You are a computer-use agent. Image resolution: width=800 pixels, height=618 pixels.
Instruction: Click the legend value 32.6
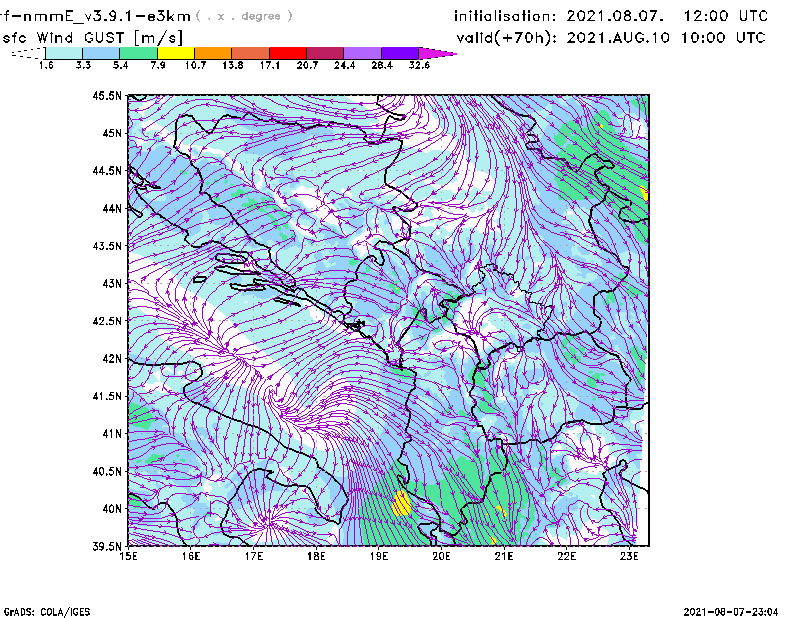coord(419,65)
